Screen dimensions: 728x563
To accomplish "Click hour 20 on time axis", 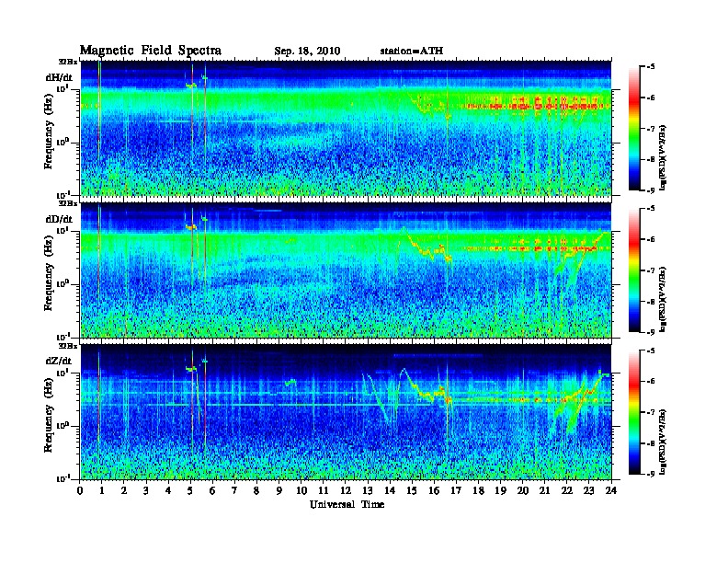I will pyautogui.click(x=523, y=491).
